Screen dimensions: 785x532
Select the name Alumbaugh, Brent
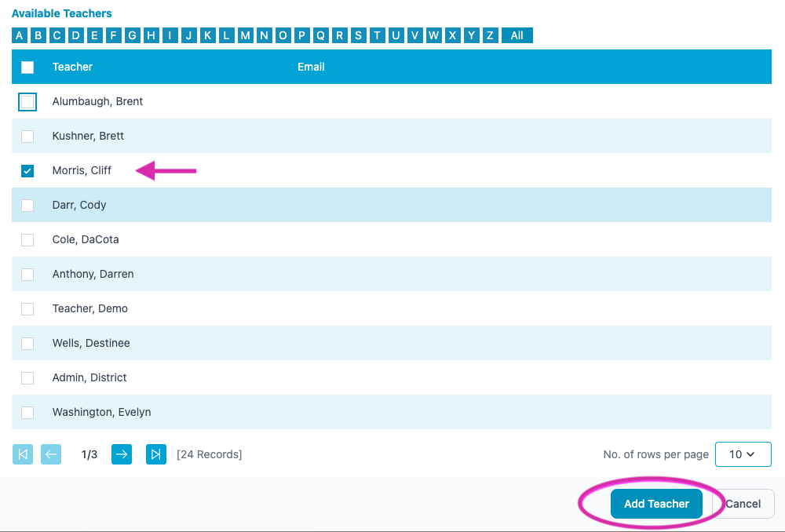[97, 101]
